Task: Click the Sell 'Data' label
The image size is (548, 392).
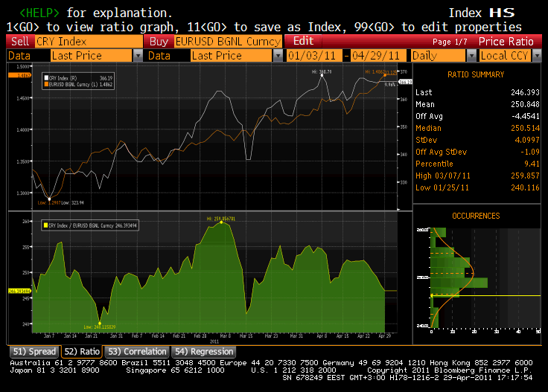Action: coord(19,56)
